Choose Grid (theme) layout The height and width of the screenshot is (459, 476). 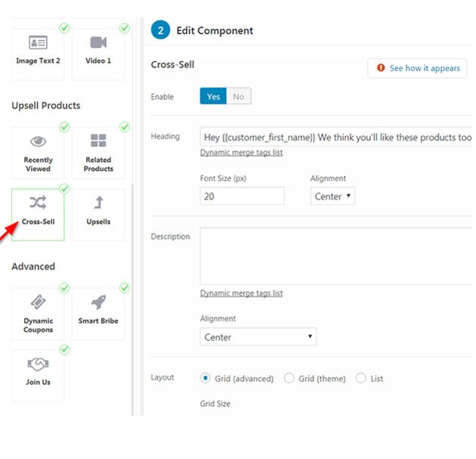pyautogui.click(x=289, y=378)
